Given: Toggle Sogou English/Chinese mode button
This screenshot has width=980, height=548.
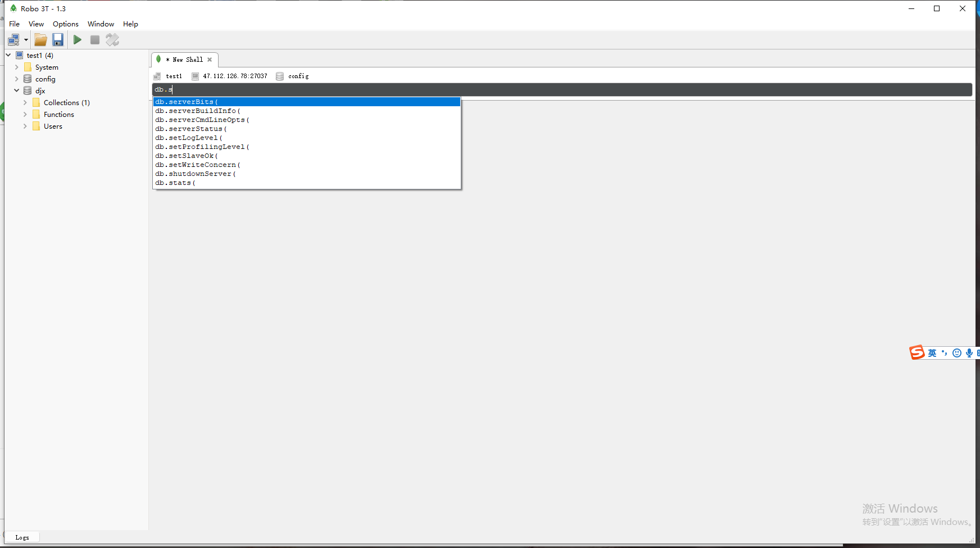Looking at the screenshot, I should coord(932,353).
